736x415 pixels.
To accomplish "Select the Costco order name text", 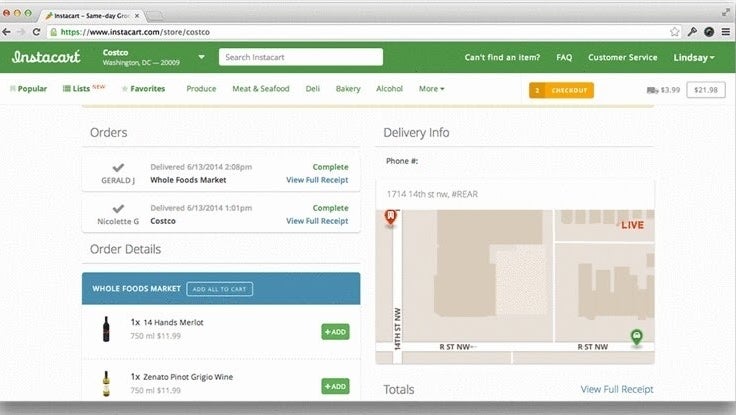I will click(x=163, y=221).
